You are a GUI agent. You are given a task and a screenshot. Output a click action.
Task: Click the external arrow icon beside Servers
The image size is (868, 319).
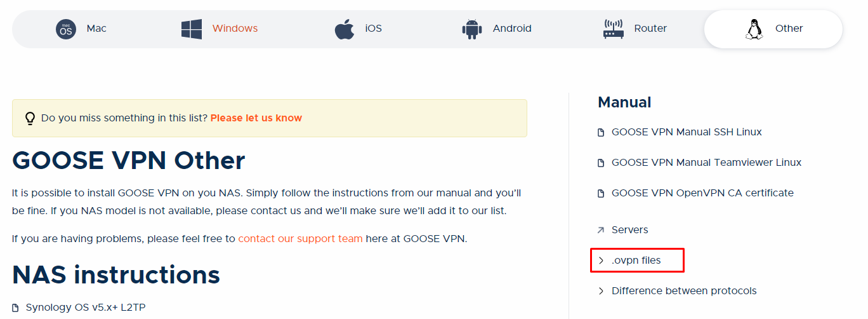coord(601,230)
